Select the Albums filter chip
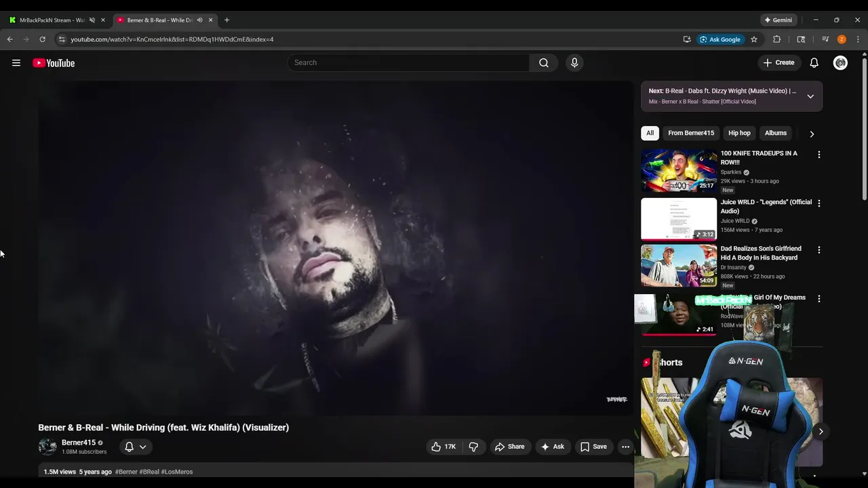Screen dimensions: 868x488 coord(776,133)
